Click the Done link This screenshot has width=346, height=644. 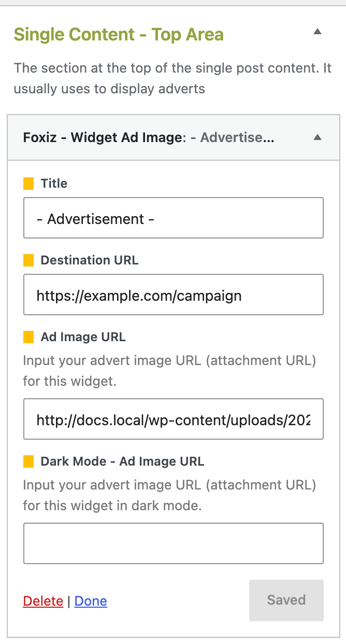[91, 601]
